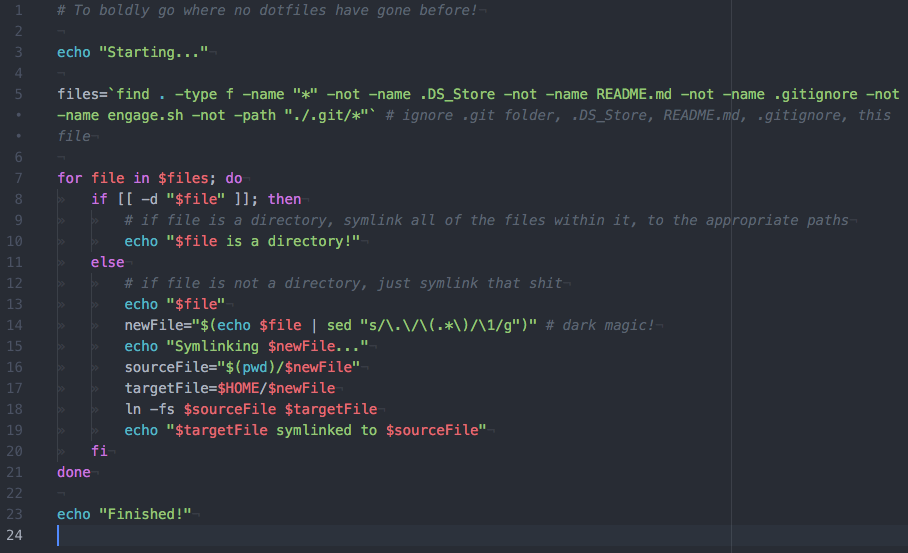Click the first-line dotfiles comment
Viewport: 908px width, 553px height.
(x=267, y=10)
